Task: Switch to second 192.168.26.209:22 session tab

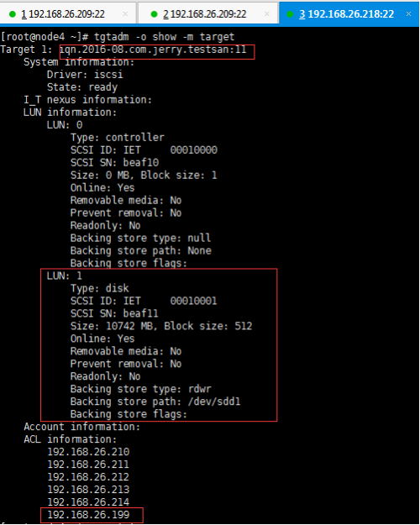Action: (x=208, y=14)
